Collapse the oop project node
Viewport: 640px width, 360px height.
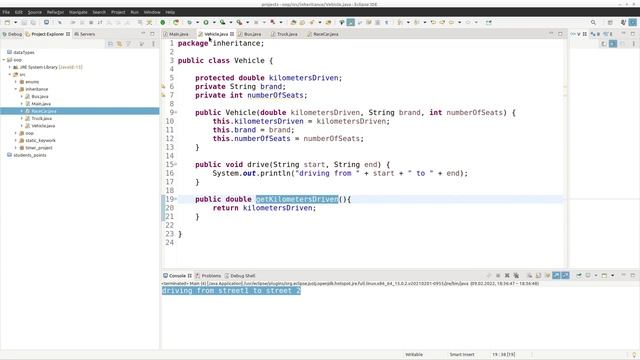click(x=4, y=60)
